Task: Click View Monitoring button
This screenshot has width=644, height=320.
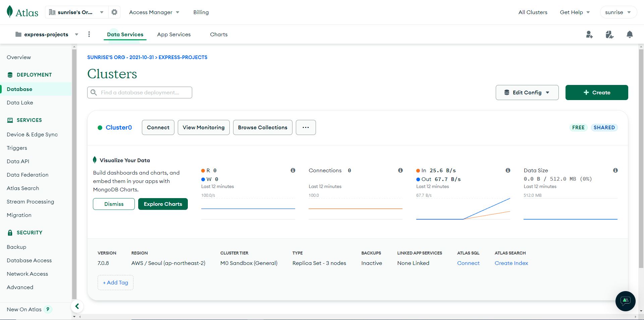Action: (204, 127)
